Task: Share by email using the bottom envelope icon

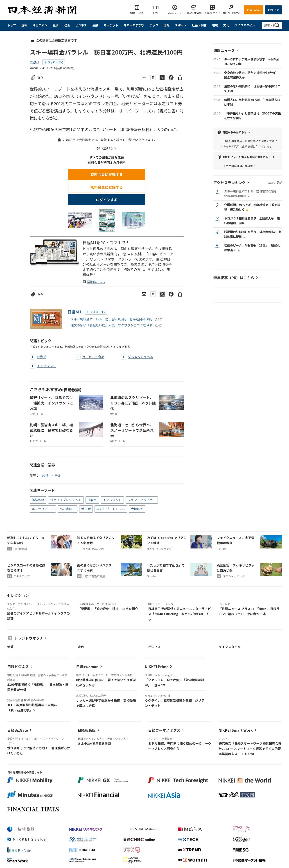Action: (x=144, y=294)
